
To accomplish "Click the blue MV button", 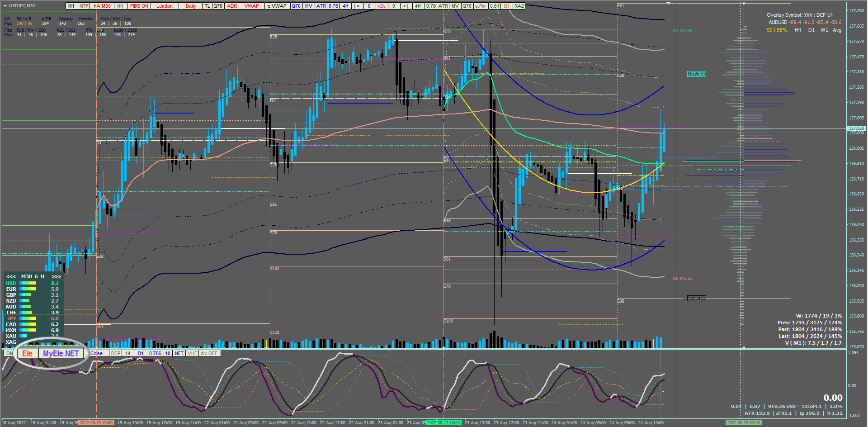I will point(309,6).
